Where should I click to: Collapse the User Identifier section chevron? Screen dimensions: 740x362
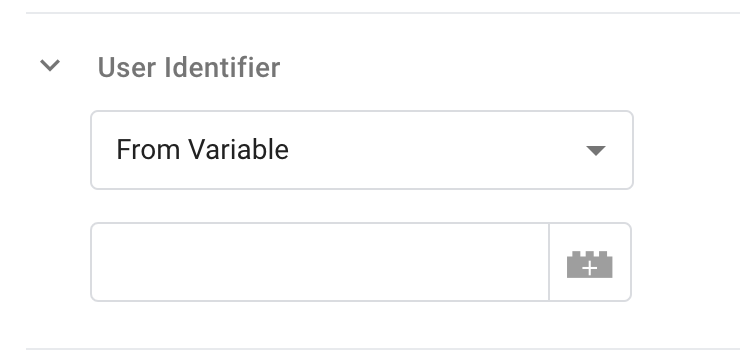click(x=50, y=65)
